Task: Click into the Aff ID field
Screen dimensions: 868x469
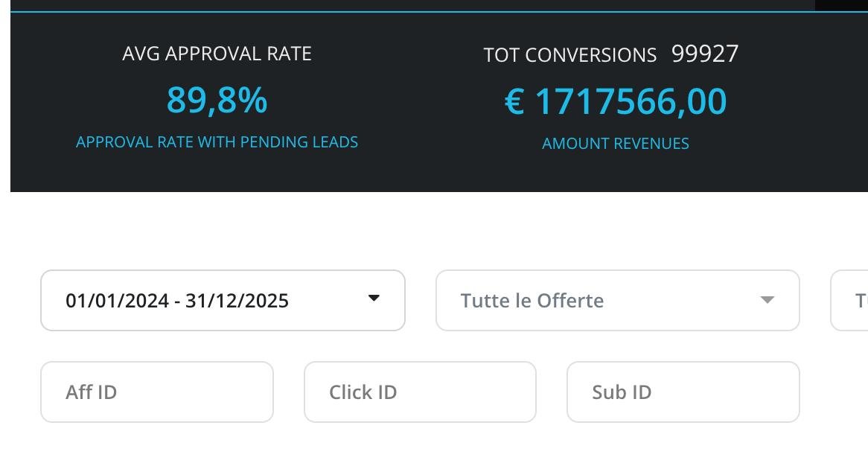Action: click(157, 392)
